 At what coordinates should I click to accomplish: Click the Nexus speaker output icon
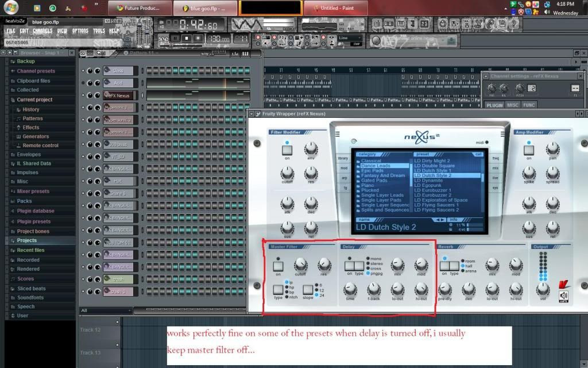[x=564, y=296]
